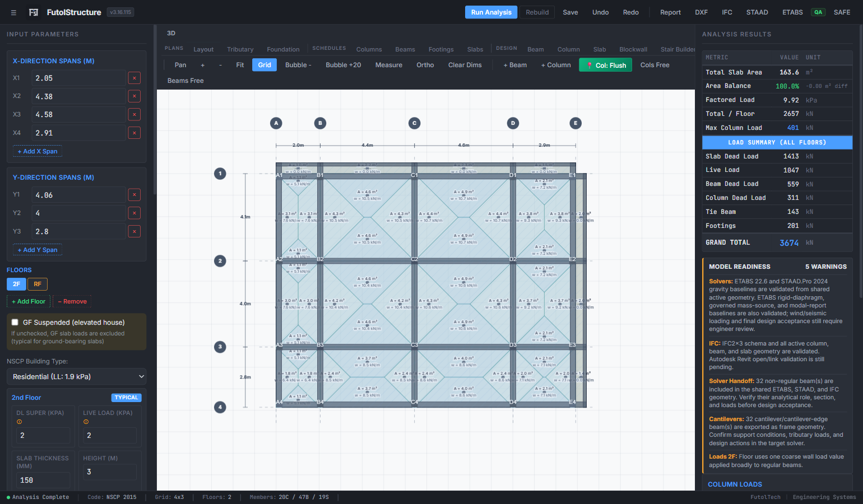The width and height of the screenshot is (863, 504).
Task: Enable the GF Suspended checkbox
Action: point(15,323)
